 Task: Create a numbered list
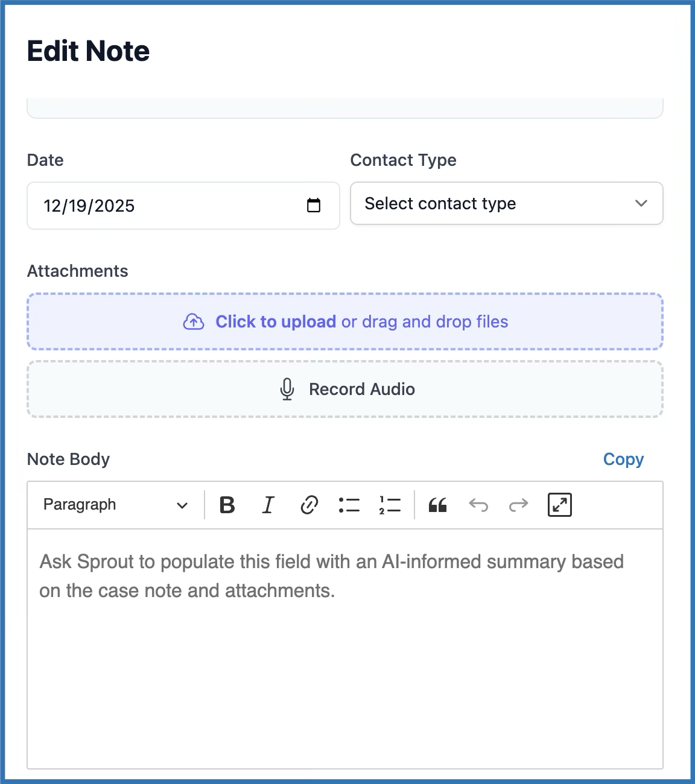tap(390, 505)
